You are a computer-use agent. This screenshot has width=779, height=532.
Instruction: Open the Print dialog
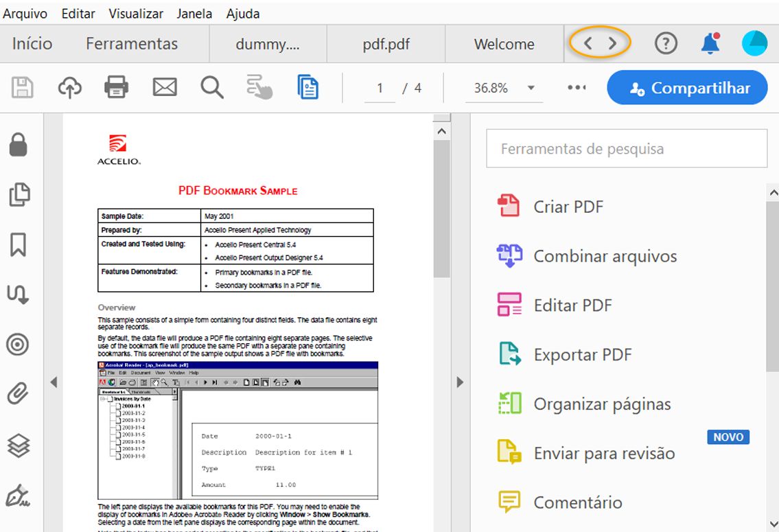click(116, 87)
